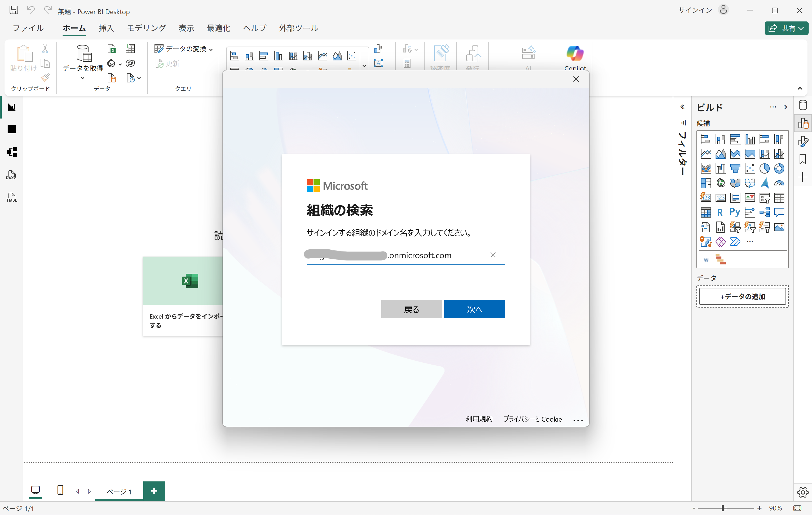The image size is (812, 515).
Task: Select the R script visual icon
Action: (720, 212)
